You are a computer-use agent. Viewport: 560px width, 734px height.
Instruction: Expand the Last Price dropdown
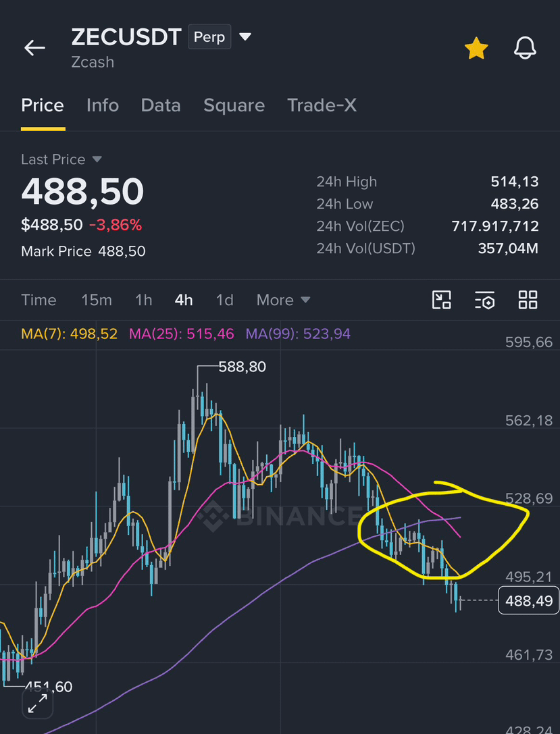[x=97, y=159]
